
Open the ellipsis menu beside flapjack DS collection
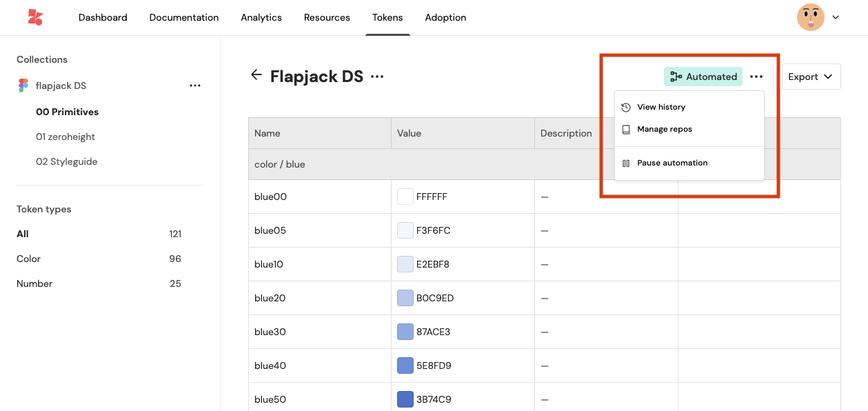[x=195, y=86]
